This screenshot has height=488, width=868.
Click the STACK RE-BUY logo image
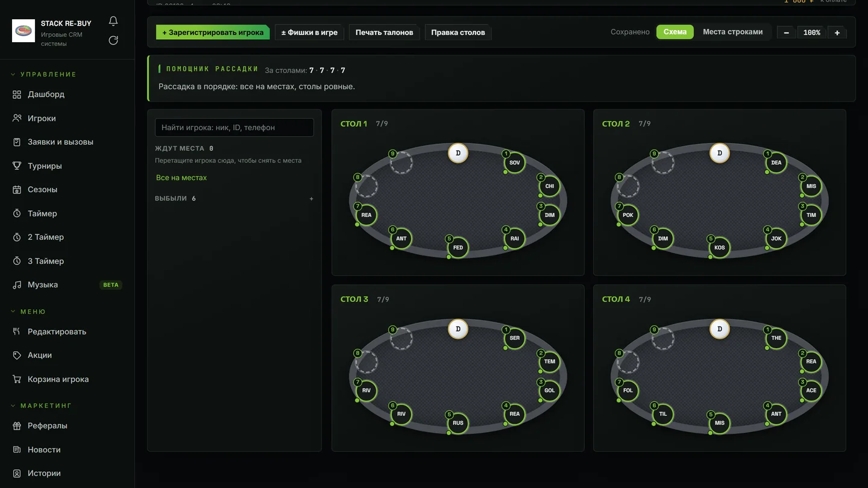click(24, 31)
